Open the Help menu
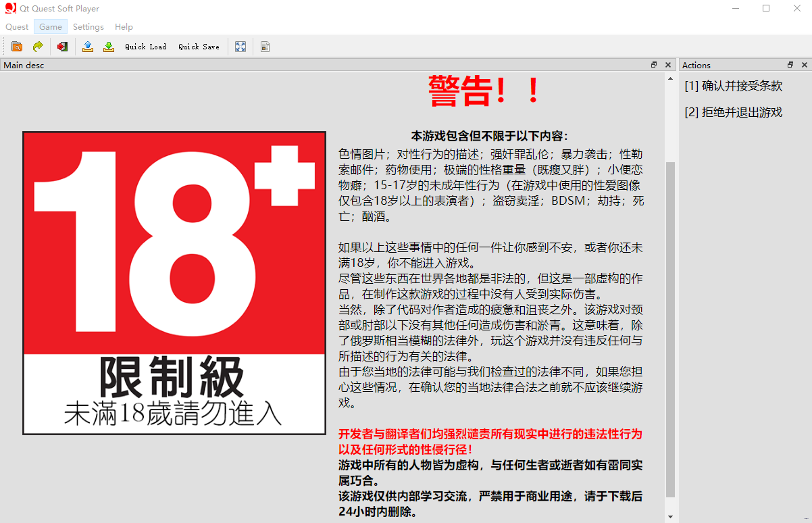Viewport: 812px width, 523px height. coord(124,27)
